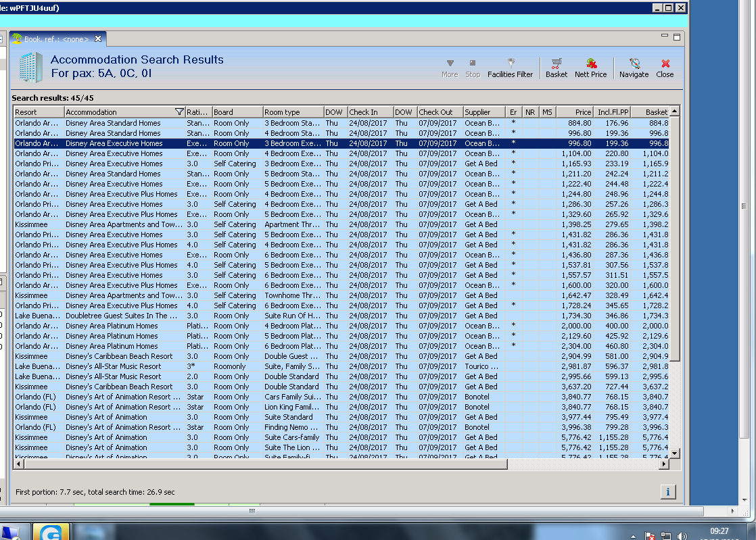
Task: Select Doubletree Guest Suites row
Action: tap(341, 316)
